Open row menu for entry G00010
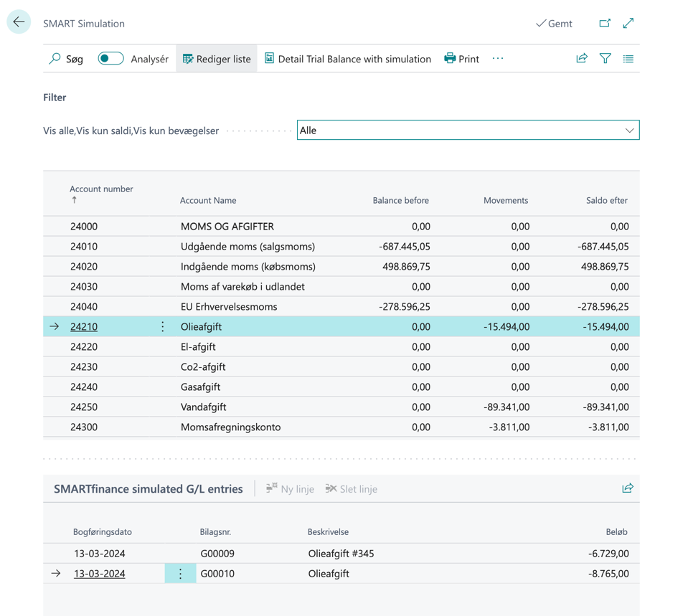 click(180, 574)
